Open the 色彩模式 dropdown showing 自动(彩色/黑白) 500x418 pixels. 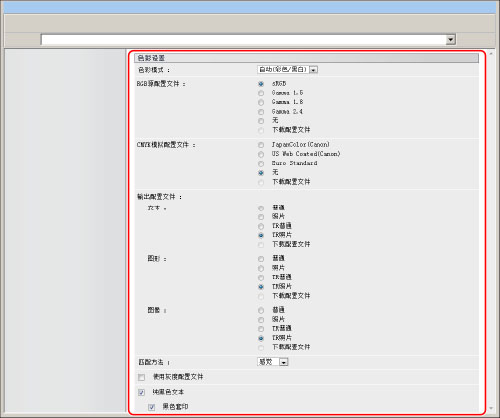[287, 70]
